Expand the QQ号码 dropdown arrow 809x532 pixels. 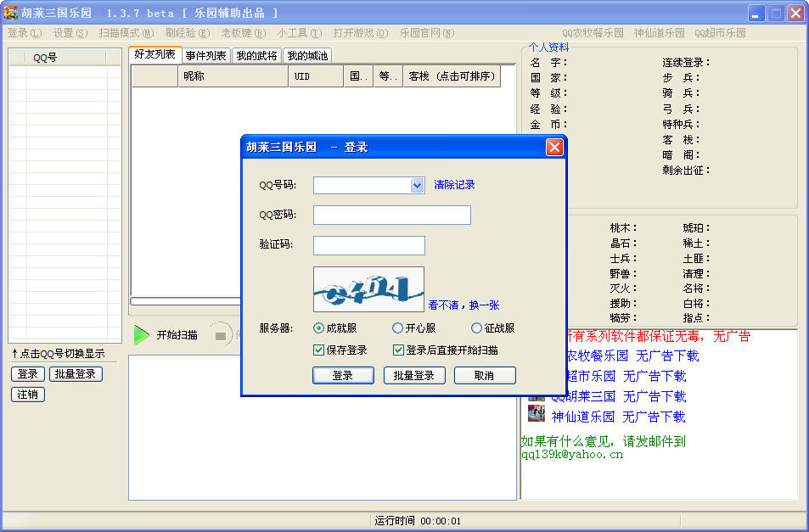417,185
